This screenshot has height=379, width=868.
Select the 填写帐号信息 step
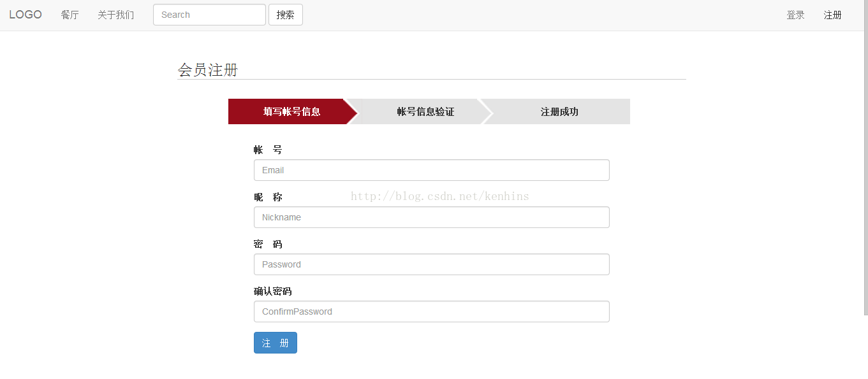(292, 111)
